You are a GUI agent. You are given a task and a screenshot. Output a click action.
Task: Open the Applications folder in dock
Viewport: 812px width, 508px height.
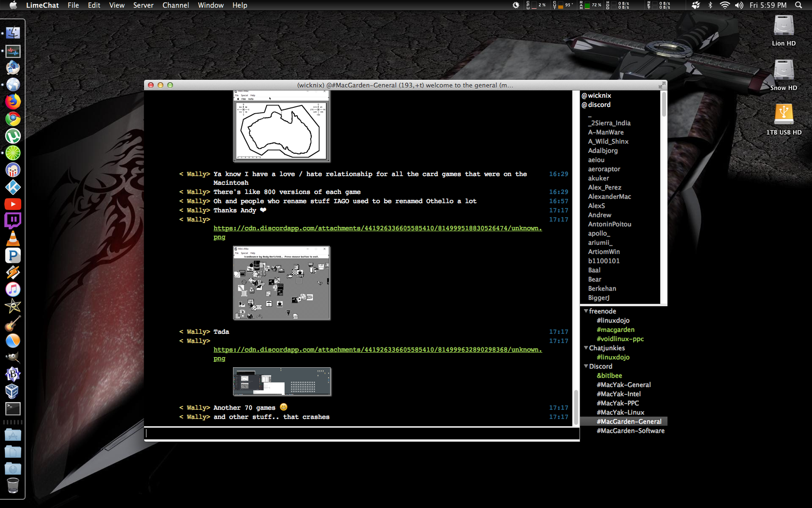[13, 434]
